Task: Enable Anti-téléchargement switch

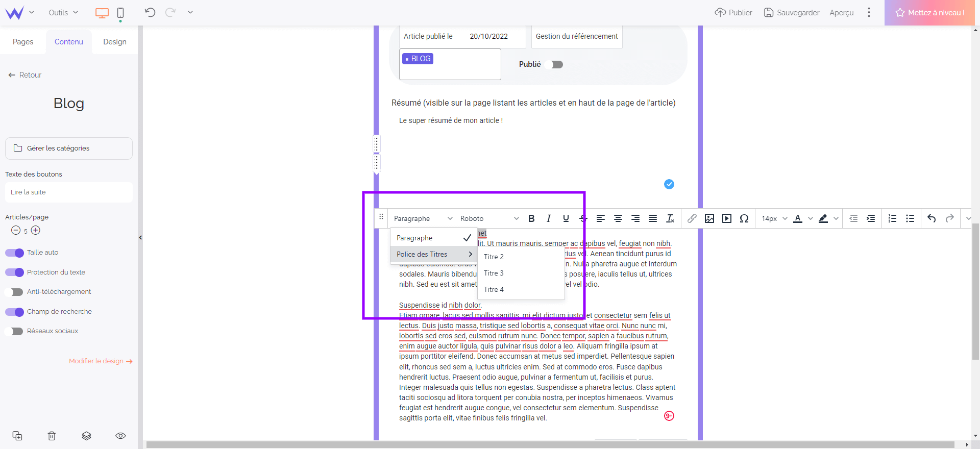Action: pyautogui.click(x=14, y=292)
